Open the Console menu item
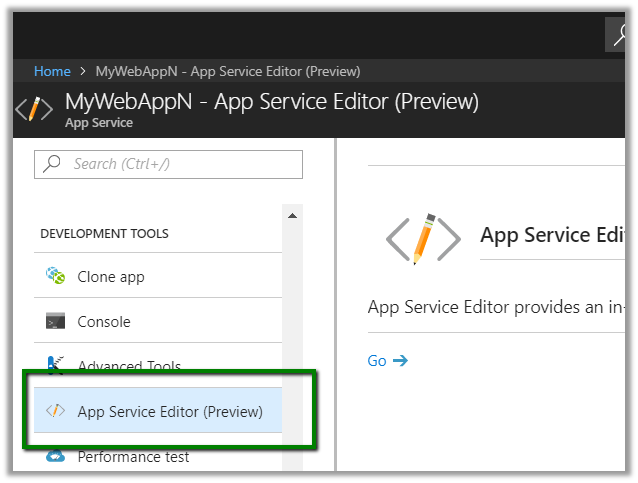The image size is (638, 483). (104, 322)
